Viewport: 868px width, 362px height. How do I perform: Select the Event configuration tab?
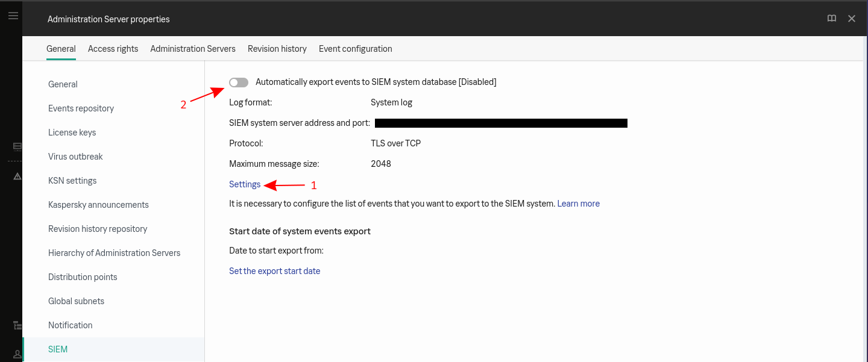tap(355, 49)
